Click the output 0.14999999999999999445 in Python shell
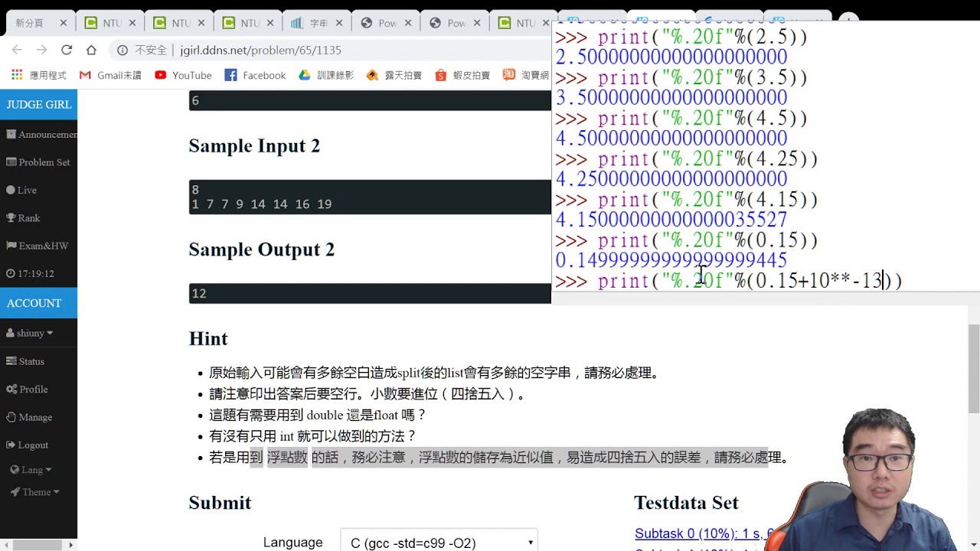This screenshot has height=551, width=980. tap(671, 260)
